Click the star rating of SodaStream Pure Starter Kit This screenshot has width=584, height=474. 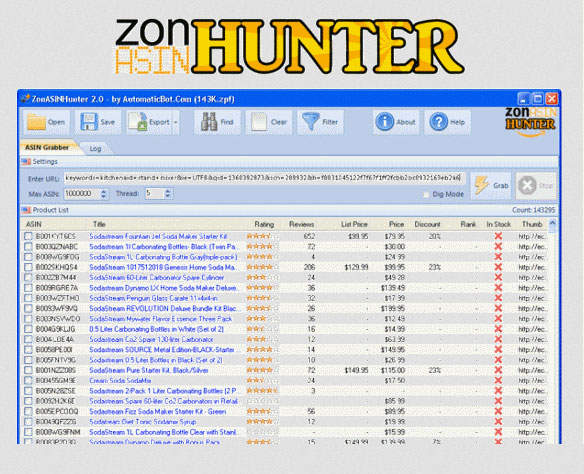pos(262,370)
